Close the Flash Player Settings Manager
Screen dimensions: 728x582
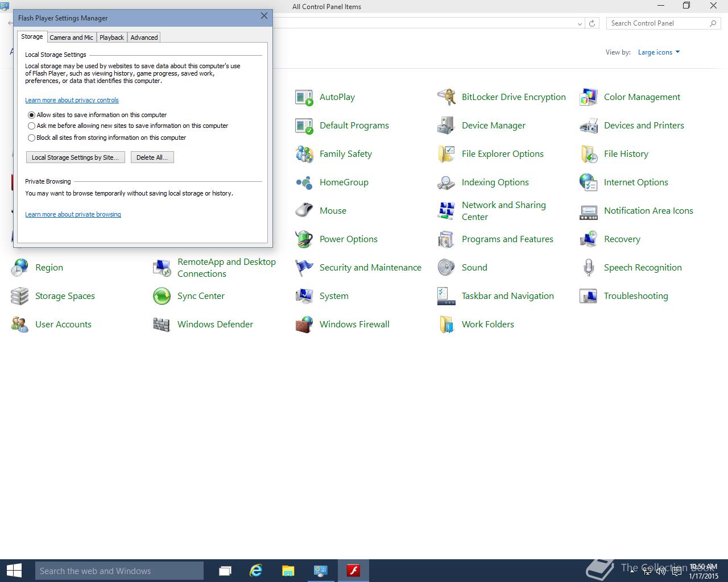click(264, 16)
